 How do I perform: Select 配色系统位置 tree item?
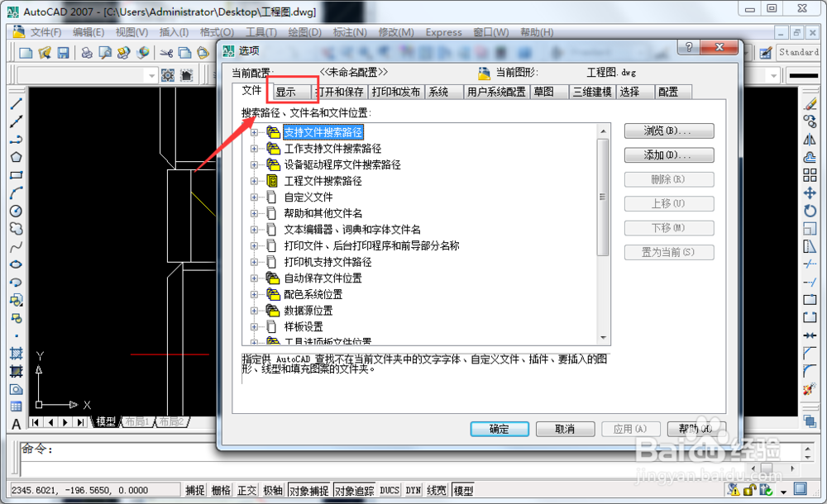pyautogui.click(x=313, y=295)
